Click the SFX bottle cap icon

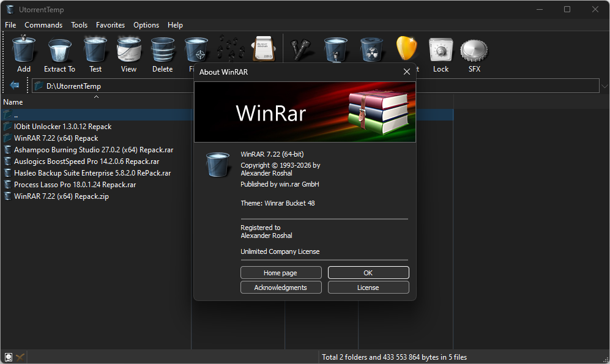(474, 51)
